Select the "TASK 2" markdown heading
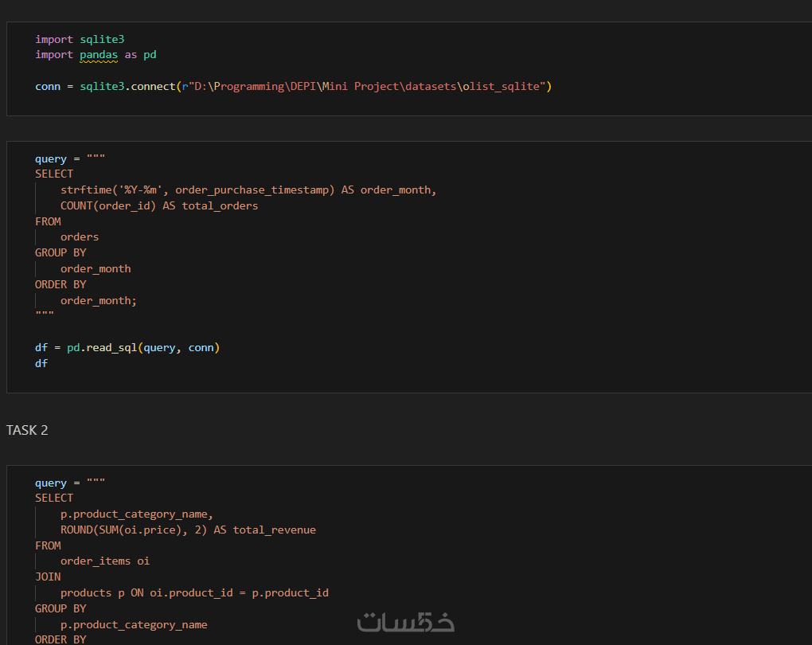The width and height of the screenshot is (812, 645). (x=27, y=430)
